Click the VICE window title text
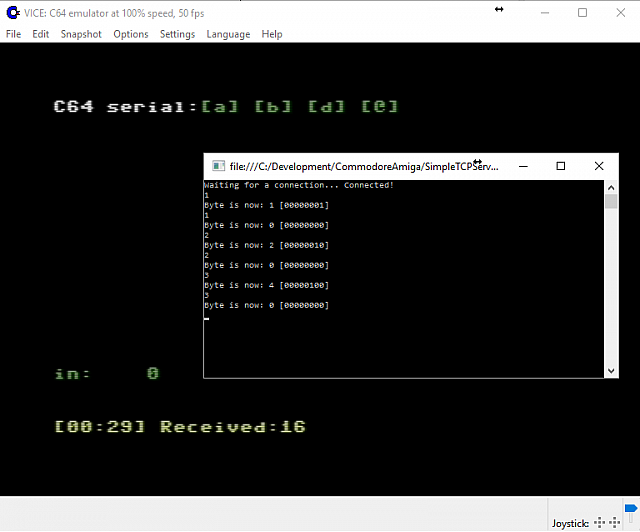640x532 pixels. 114,13
